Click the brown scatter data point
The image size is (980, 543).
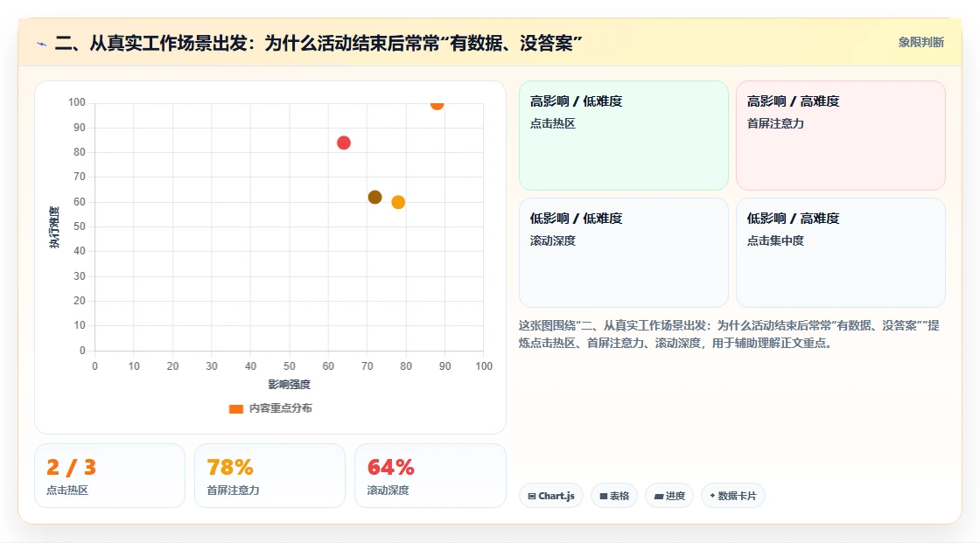(375, 198)
